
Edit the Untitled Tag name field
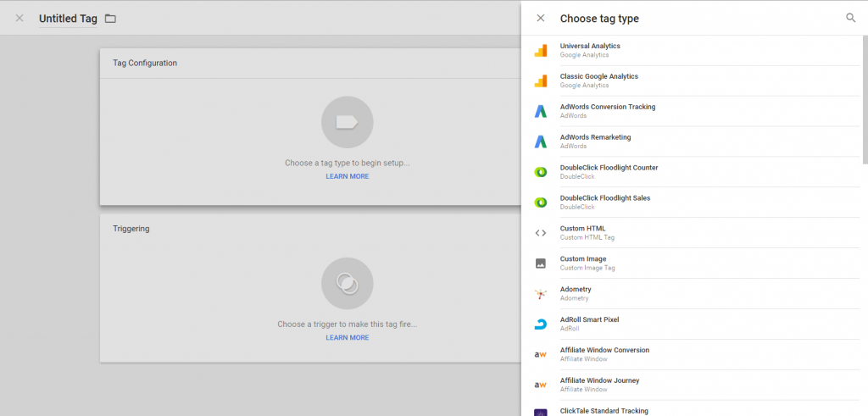[x=68, y=19]
